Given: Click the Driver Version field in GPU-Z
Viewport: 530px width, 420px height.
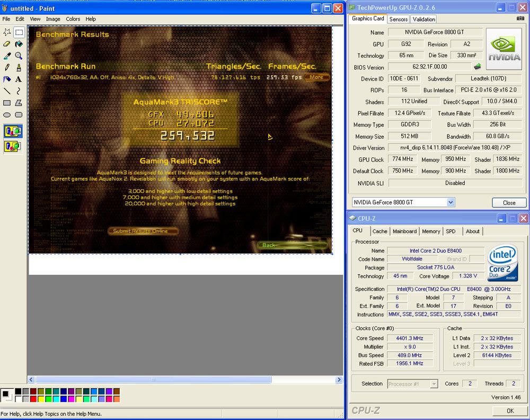Looking at the screenshot, I should point(455,148).
